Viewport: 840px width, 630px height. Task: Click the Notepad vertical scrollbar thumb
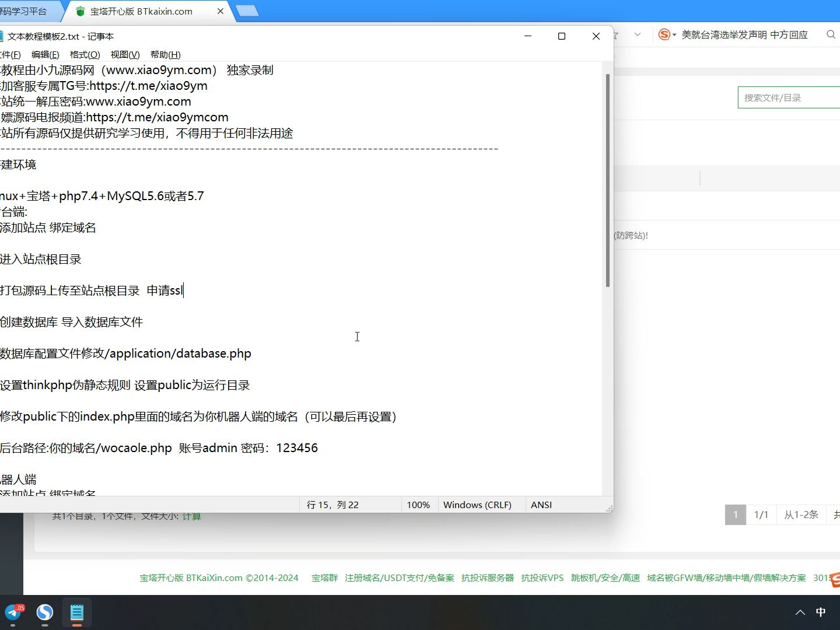[x=608, y=180]
